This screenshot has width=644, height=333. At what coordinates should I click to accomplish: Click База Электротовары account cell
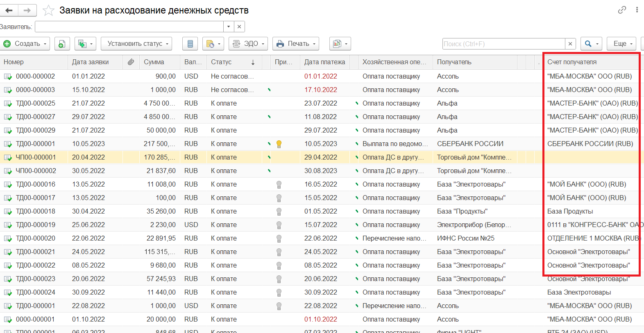pyautogui.click(x=579, y=292)
